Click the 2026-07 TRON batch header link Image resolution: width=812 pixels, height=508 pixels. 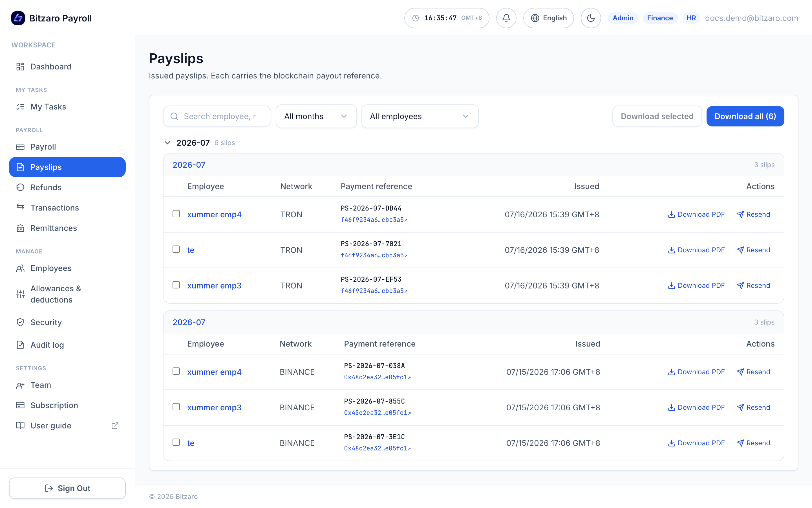click(189, 165)
